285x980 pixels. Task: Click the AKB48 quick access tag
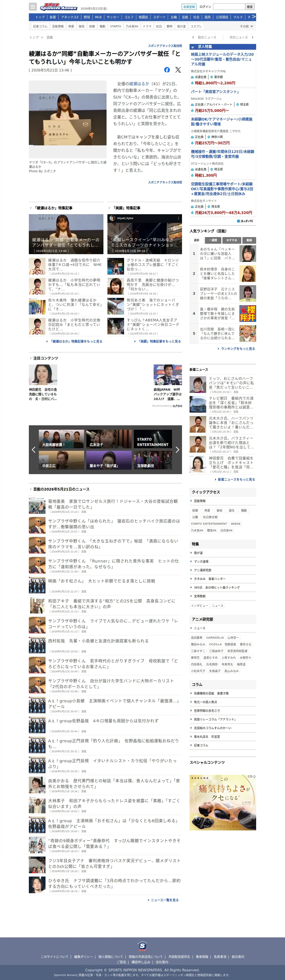coord(236,524)
